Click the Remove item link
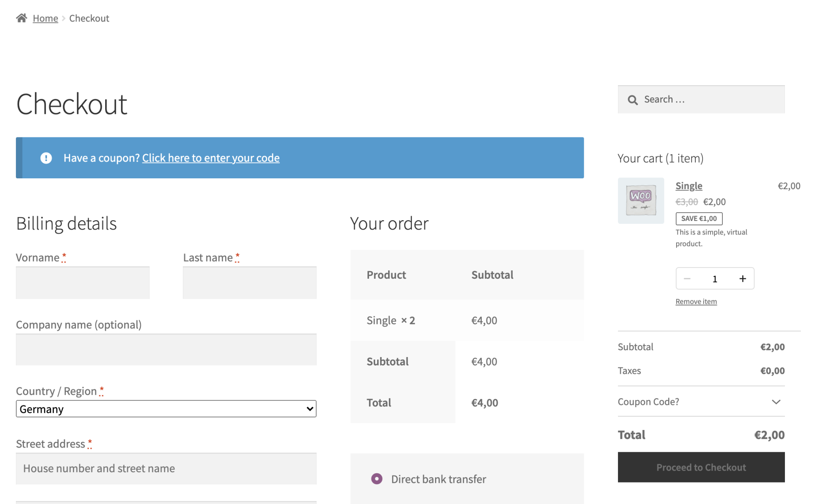This screenshot has height=504, width=816. click(696, 301)
